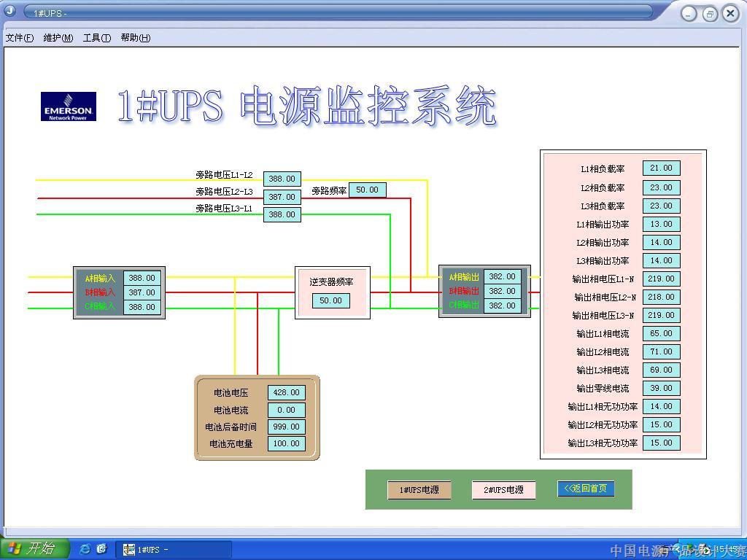
Task: Click the 电池电流 value 0.00
Action: [286, 410]
